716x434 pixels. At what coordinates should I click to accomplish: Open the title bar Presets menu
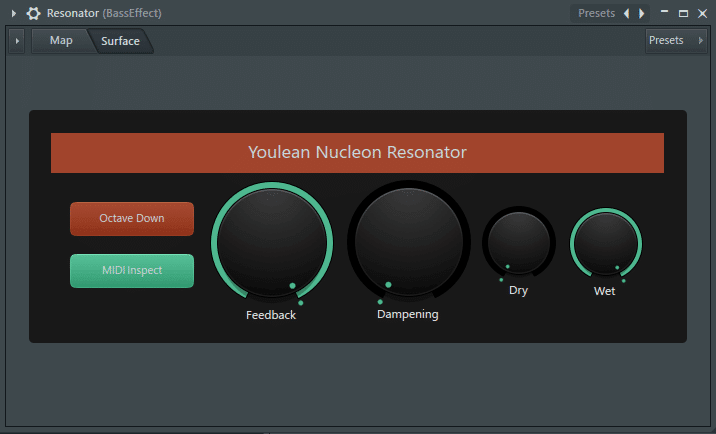click(x=596, y=13)
